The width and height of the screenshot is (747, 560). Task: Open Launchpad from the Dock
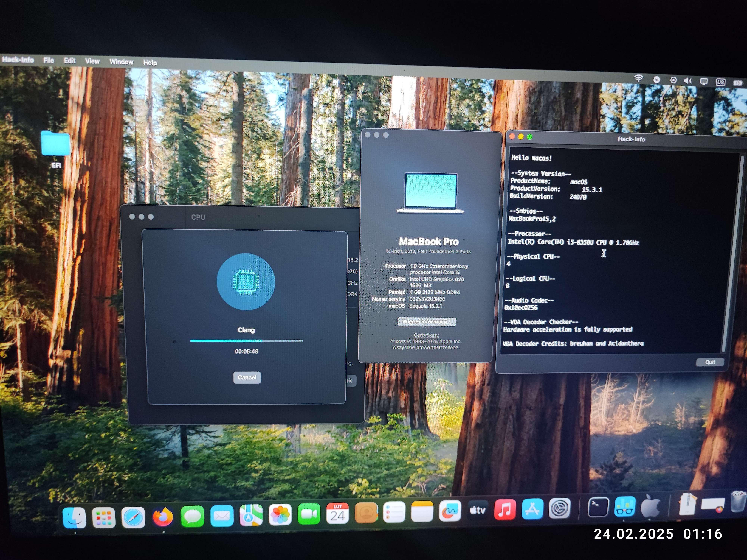coord(104,517)
